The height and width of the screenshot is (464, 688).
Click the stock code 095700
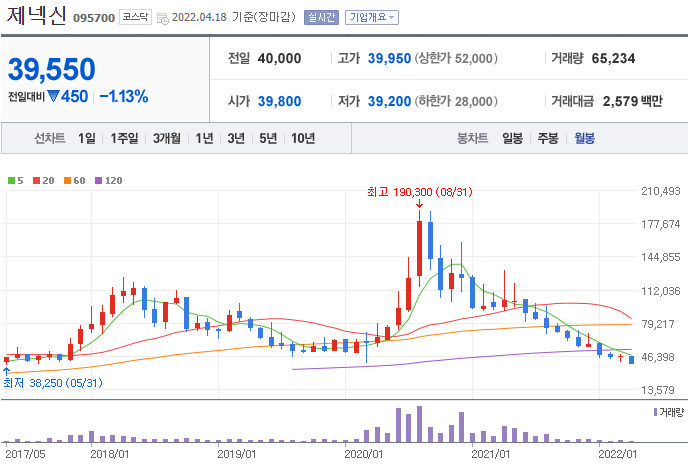pyautogui.click(x=94, y=18)
